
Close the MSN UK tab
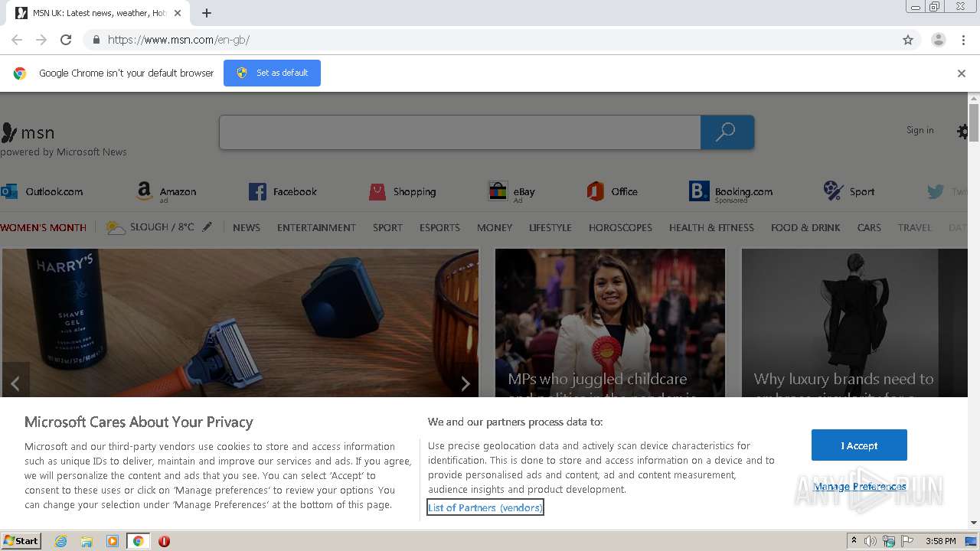click(177, 13)
